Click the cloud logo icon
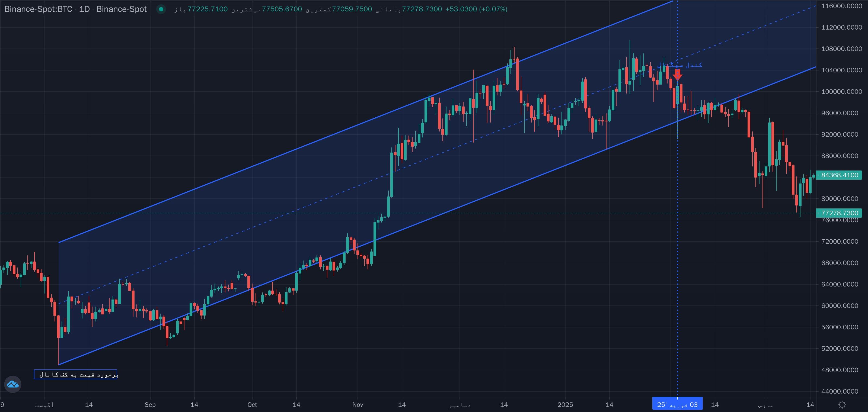 13,384
